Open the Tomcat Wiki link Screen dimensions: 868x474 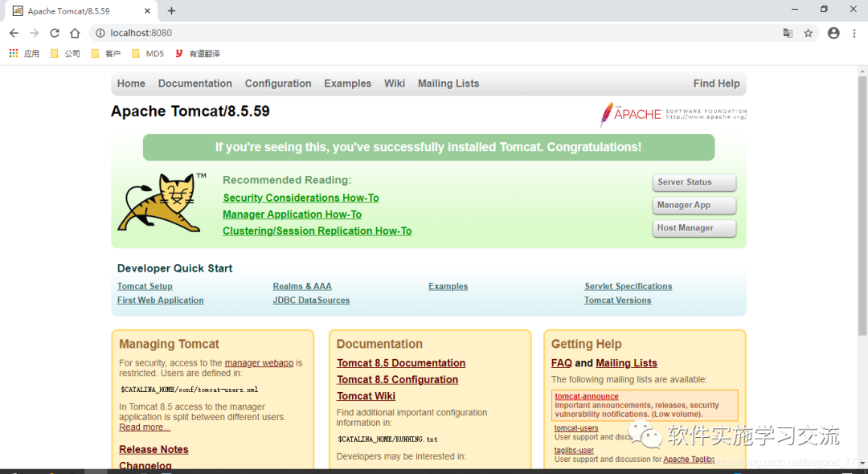[x=366, y=397]
